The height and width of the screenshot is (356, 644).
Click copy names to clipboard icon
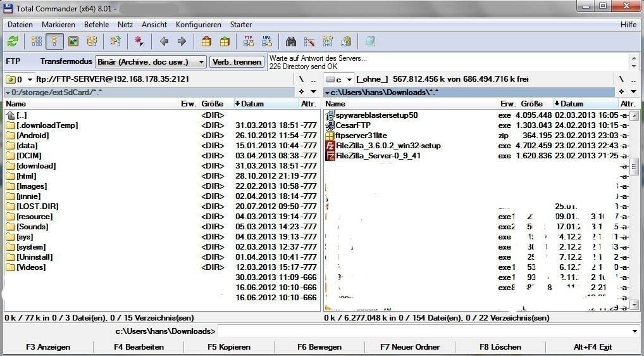(x=346, y=42)
